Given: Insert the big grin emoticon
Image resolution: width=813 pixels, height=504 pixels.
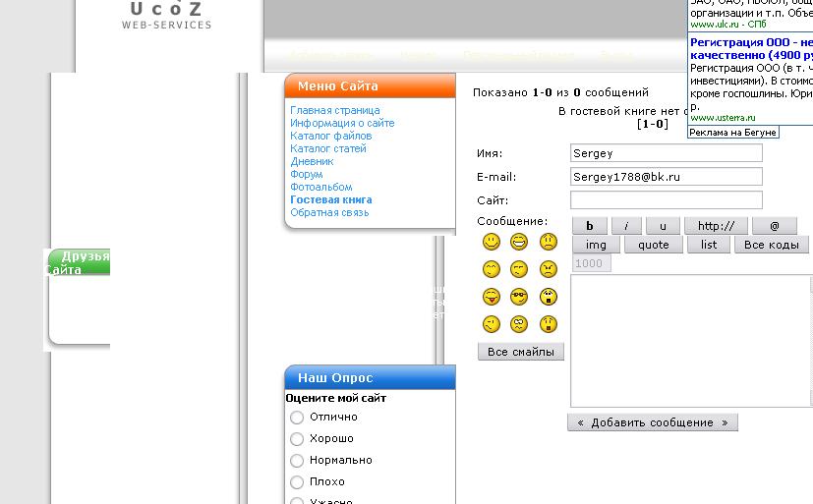Looking at the screenshot, I should [520, 242].
